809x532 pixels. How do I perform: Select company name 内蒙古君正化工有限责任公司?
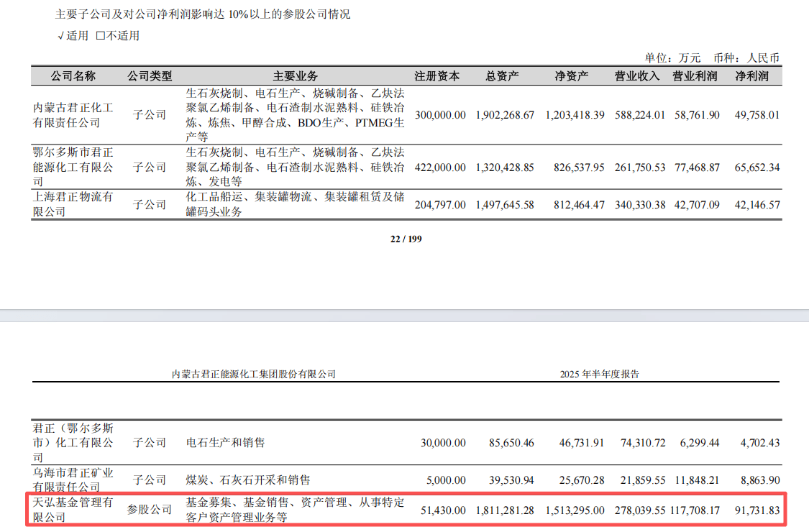[x=73, y=115]
